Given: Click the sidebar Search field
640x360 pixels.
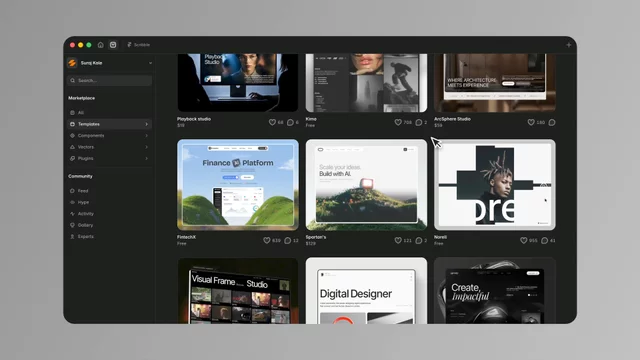Looking at the screenshot, I should (109, 80).
